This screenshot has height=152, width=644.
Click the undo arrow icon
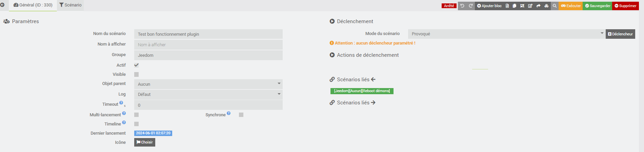click(x=462, y=6)
